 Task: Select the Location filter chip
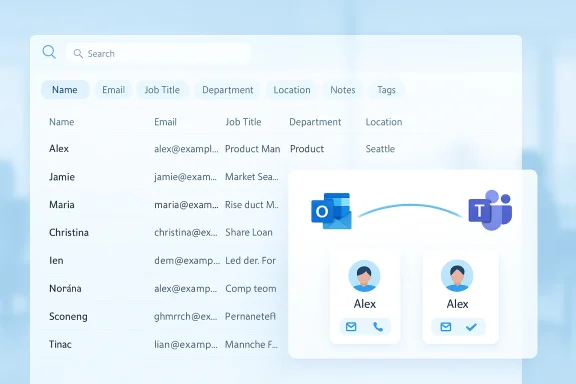click(292, 90)
